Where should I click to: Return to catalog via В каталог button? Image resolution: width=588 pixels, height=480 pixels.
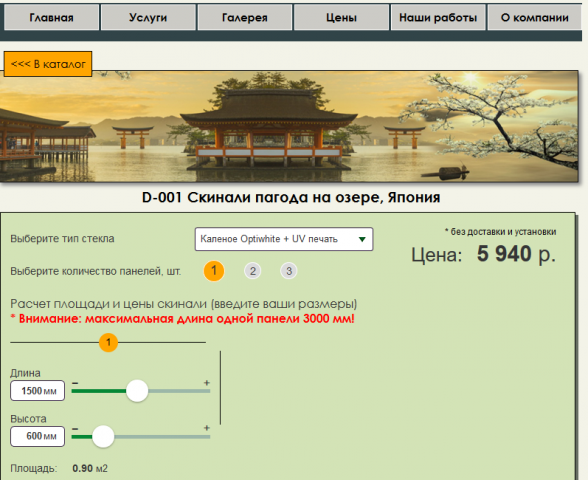pos(48,64)
